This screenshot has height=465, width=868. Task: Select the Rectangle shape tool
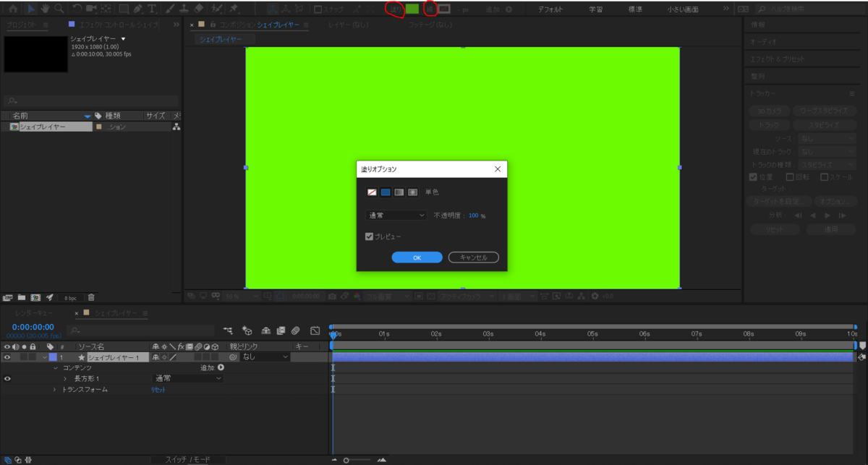tap(124, 9)
